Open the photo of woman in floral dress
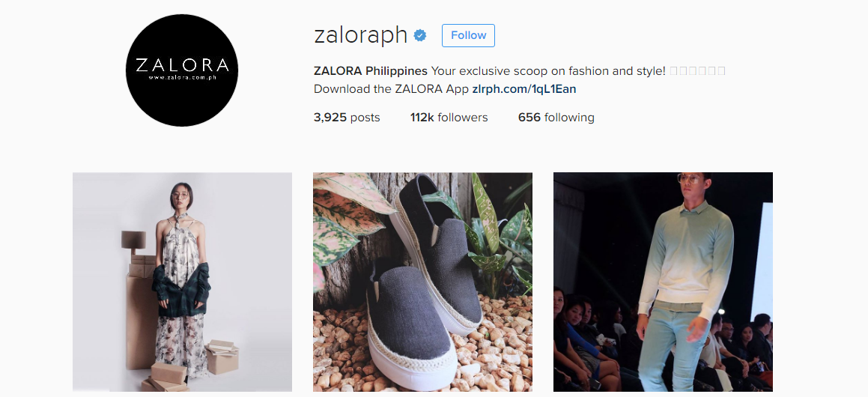Viewport: 868px width, 397px height. [182, 282]
